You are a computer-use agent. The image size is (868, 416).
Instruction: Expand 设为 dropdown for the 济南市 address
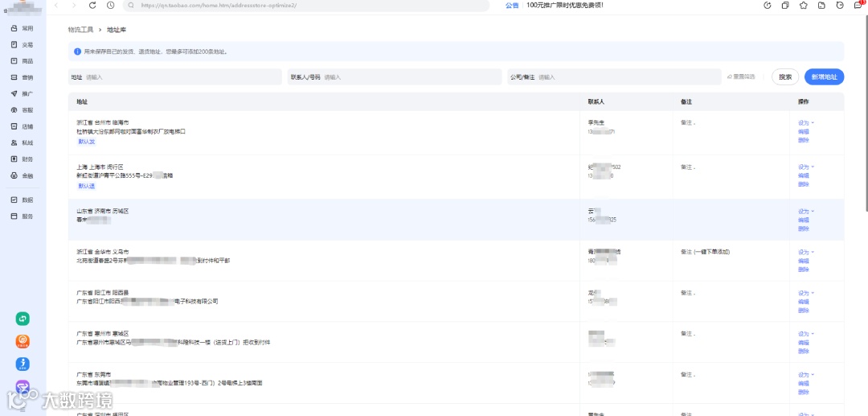(x=806, y=211)
